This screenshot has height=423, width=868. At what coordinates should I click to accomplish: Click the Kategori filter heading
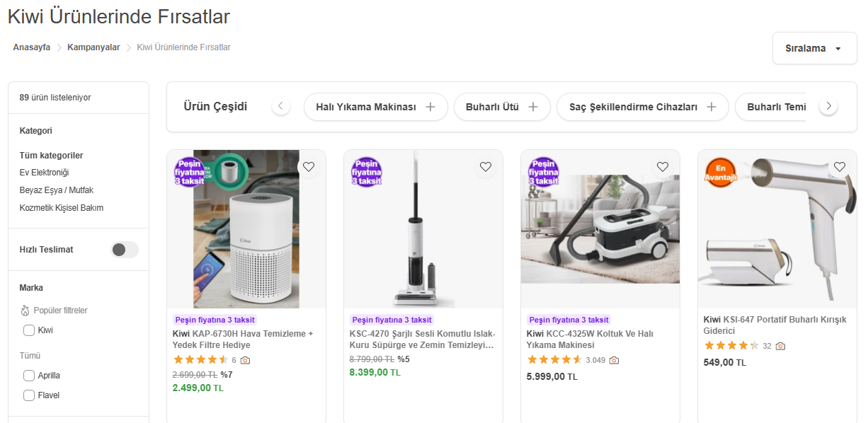pos(36,131)
